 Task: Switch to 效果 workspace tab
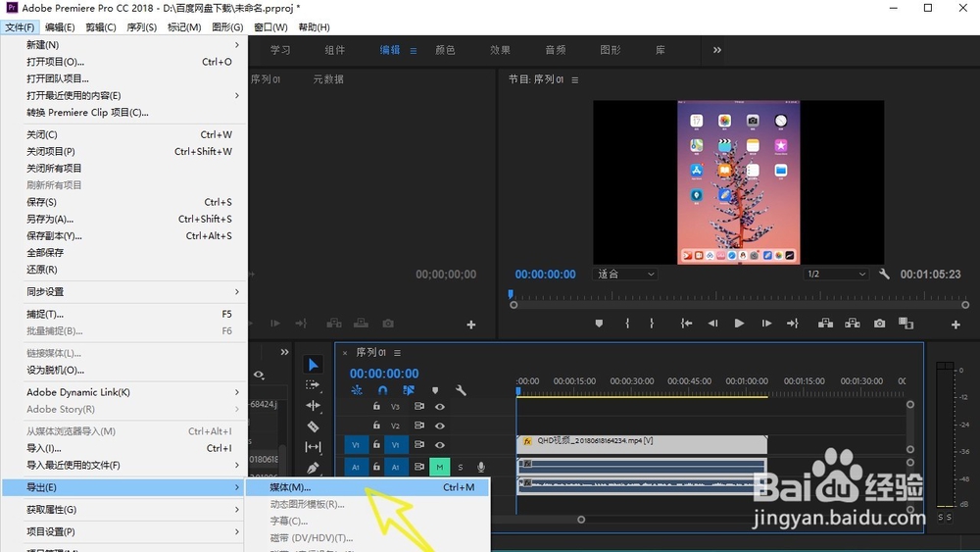click(x=500, y=50)
